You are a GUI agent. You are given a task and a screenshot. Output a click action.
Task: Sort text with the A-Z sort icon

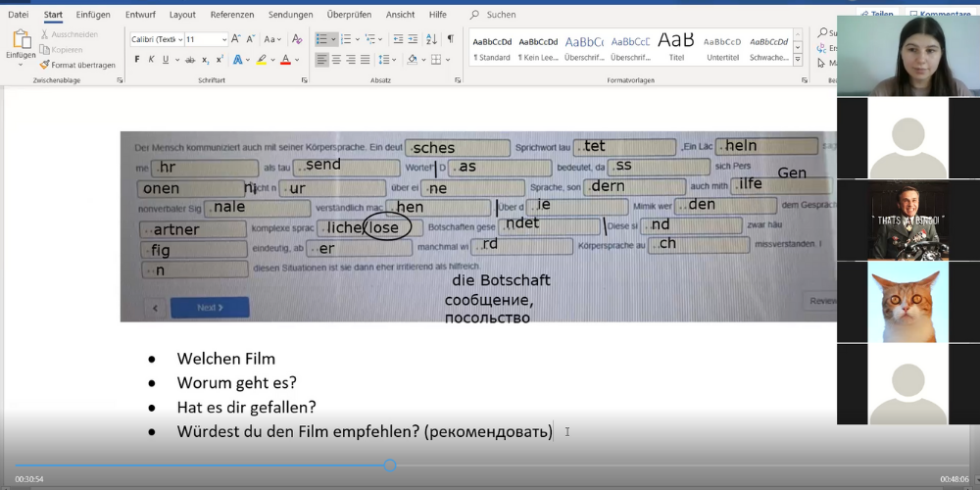(x=431, y=39)
